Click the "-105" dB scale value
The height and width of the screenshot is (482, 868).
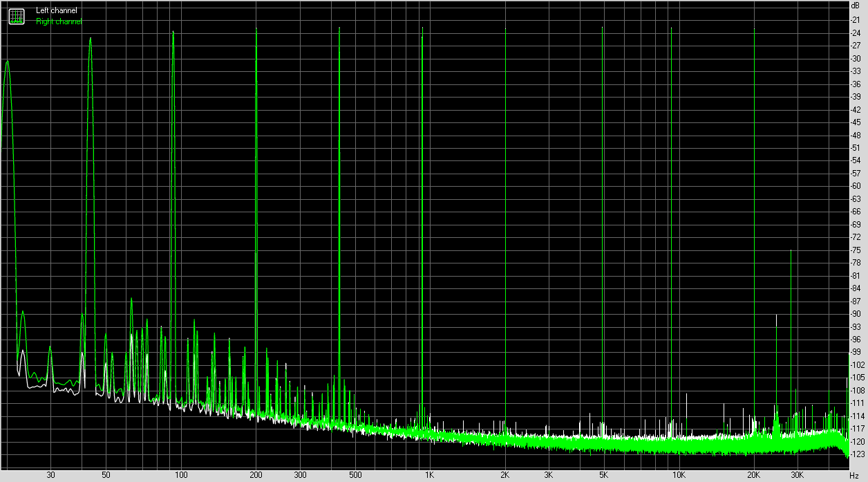(856, 377)
